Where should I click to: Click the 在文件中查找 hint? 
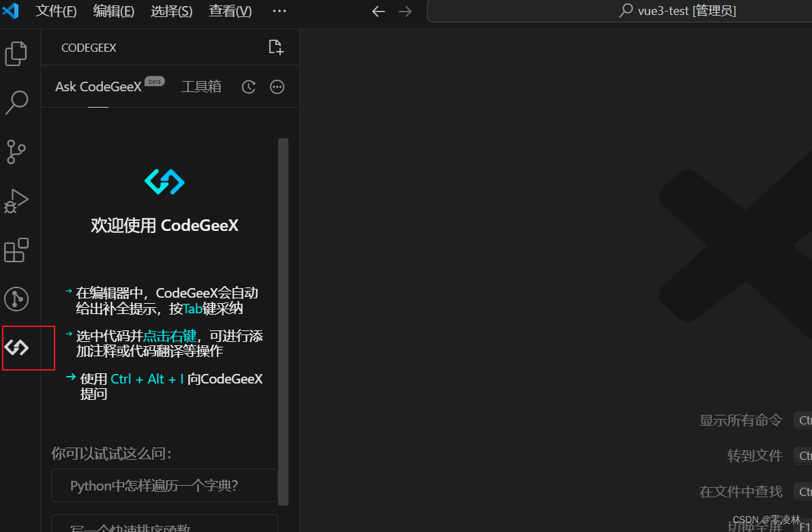[740, 492]
